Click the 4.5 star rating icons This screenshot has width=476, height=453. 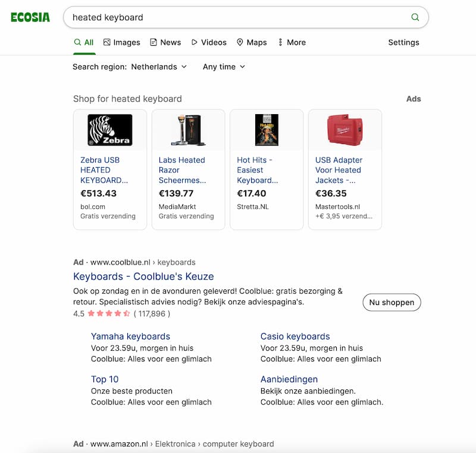point(109,313)
